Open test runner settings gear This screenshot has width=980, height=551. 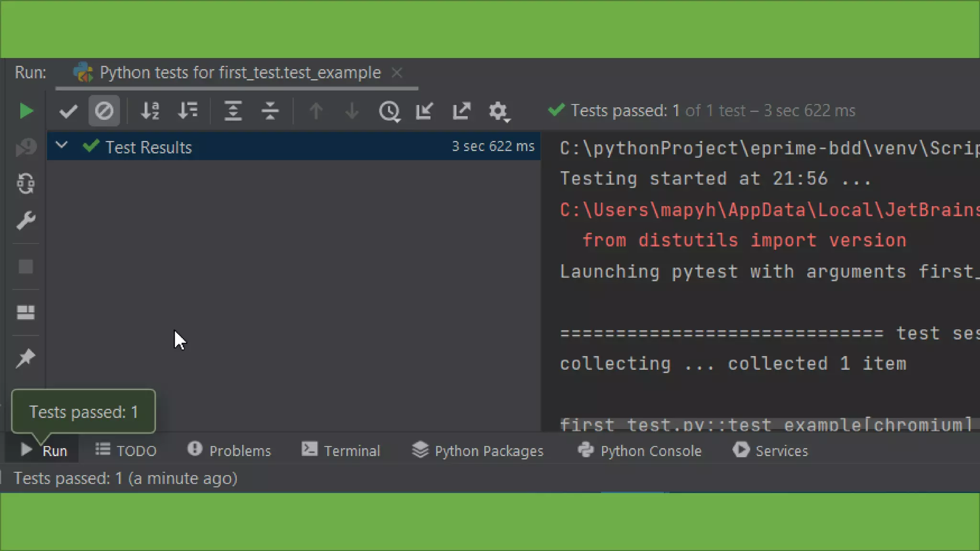(499, 112)
